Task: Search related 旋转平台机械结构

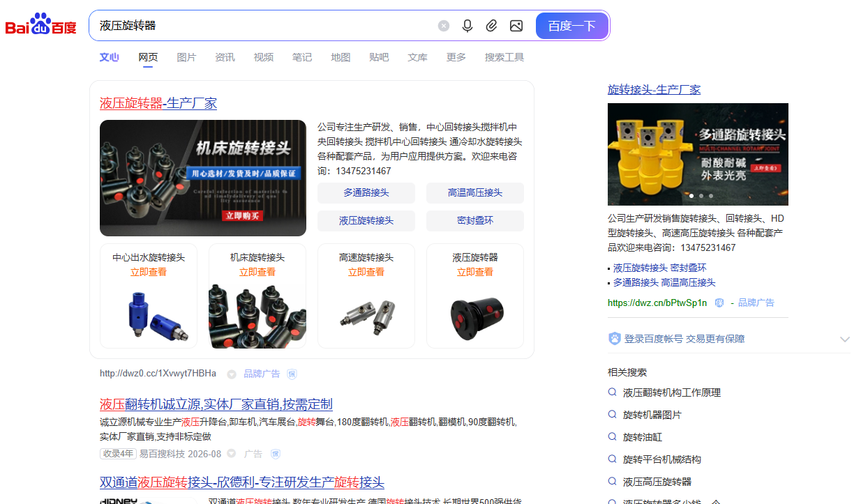Action: [662, 459]
